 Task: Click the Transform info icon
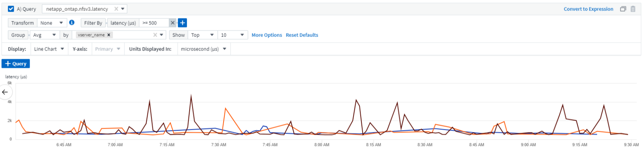point(72,22)
